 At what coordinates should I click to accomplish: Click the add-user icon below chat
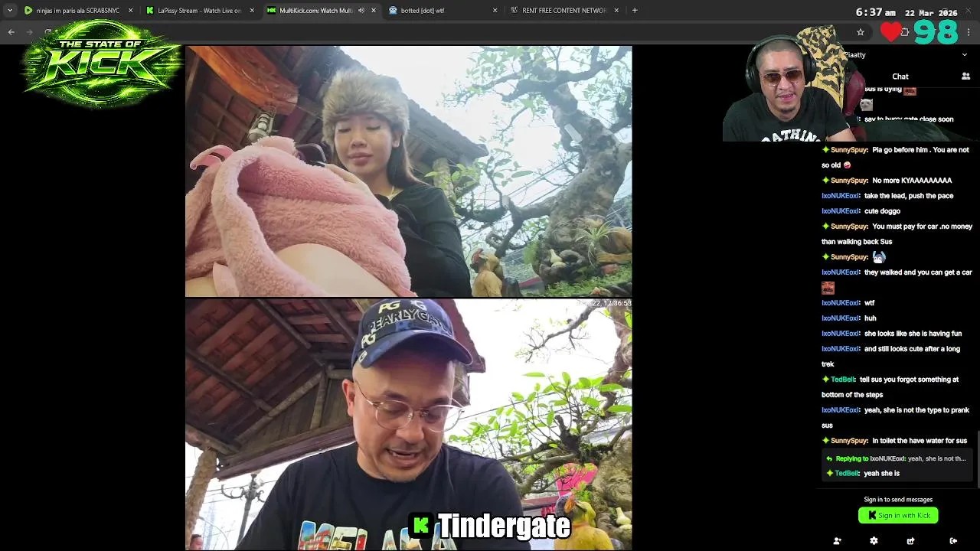pos(837,541)
